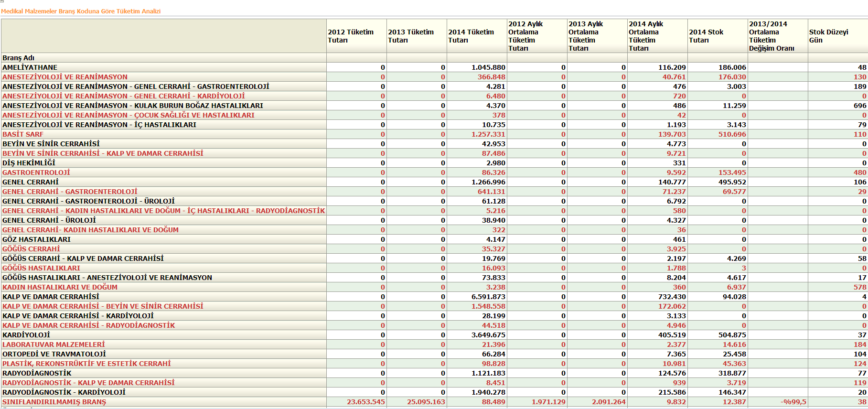The image size is (868, 409).
Task: Click the 504.875 stock value for KARDİYOLOJİ
Action: (732, 335)
